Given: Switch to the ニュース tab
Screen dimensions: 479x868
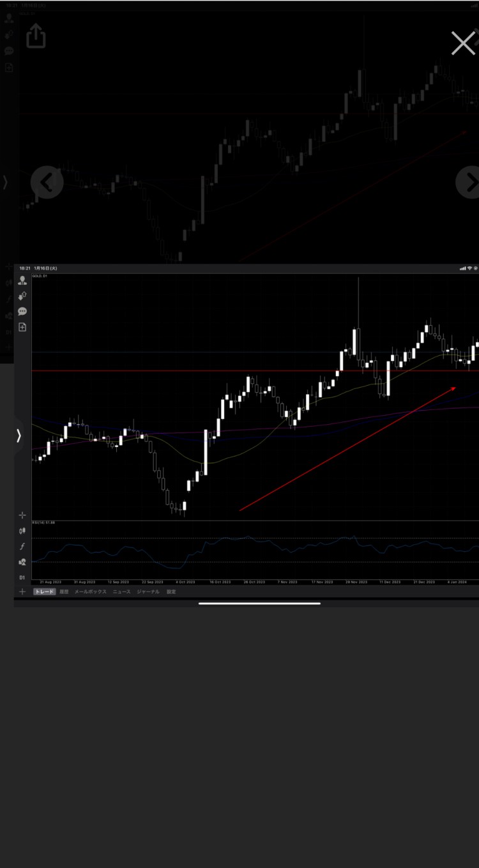Looking at the screenshot, I should point(121,592).
